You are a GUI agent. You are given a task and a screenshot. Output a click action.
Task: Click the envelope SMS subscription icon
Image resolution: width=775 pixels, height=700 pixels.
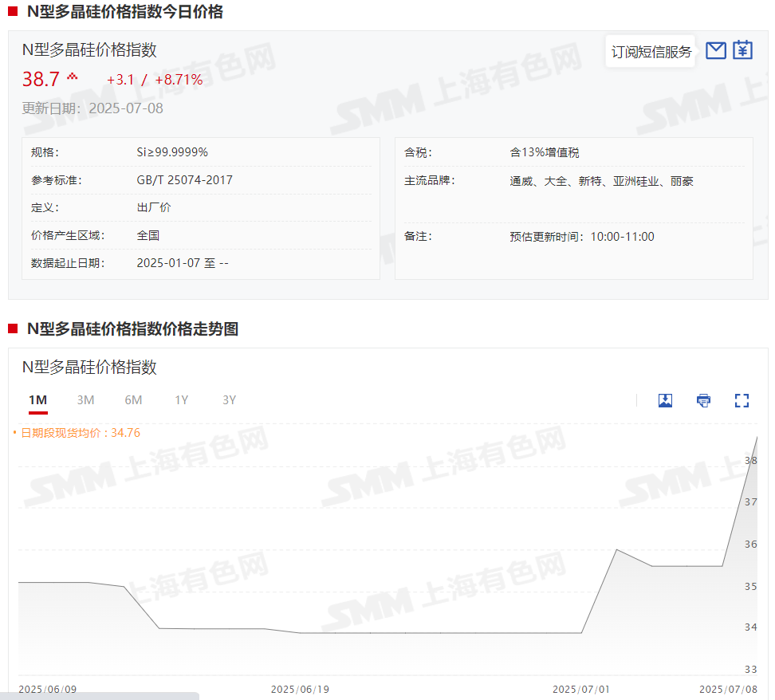(x=716, y=50)
